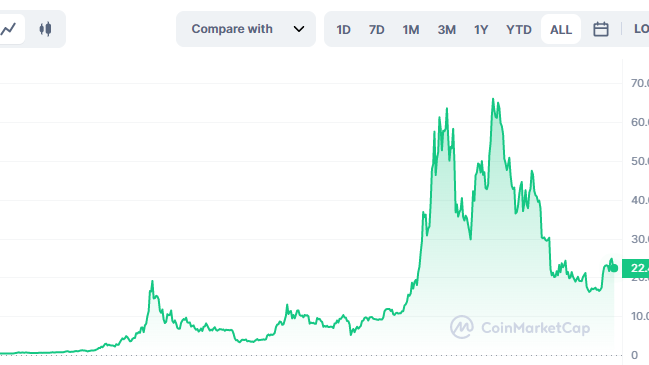Click the current price green label

[636, 268]
